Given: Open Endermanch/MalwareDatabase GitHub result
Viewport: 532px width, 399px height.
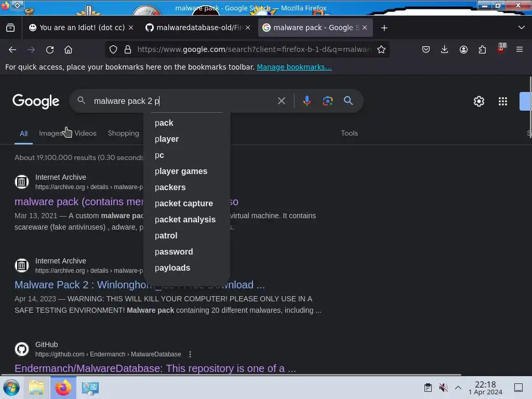Looking at the screenshot, I should [155, 368].
